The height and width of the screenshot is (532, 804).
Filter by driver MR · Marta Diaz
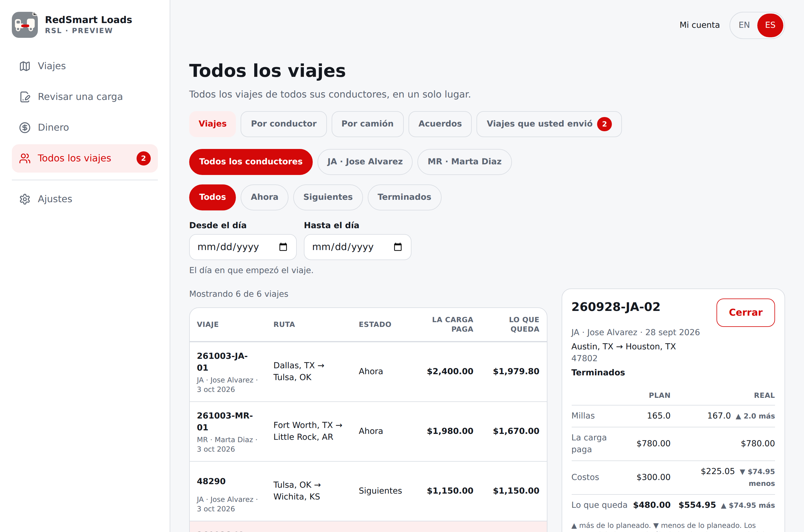[464, 162]
